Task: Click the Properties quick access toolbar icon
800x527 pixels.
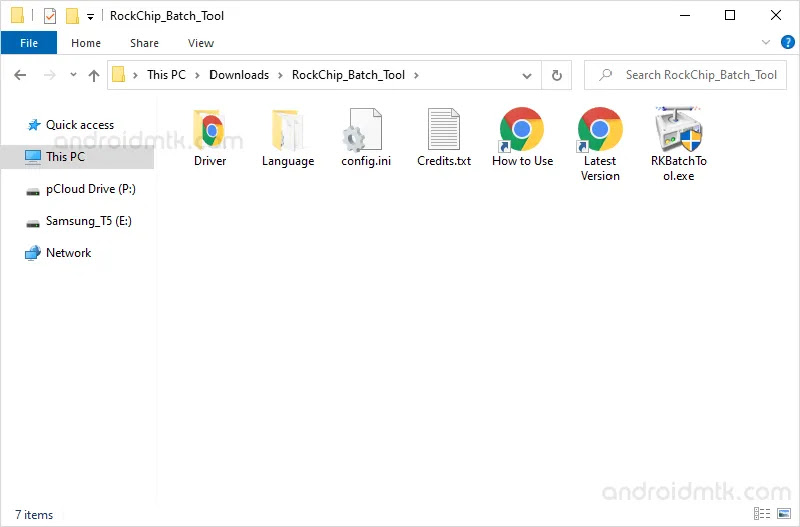Action: point(49,16)
